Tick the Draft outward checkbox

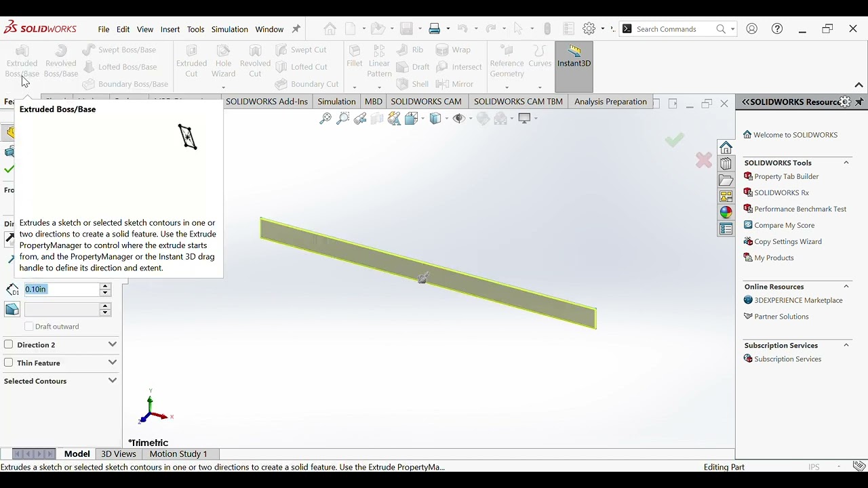[x=28, y=326]
